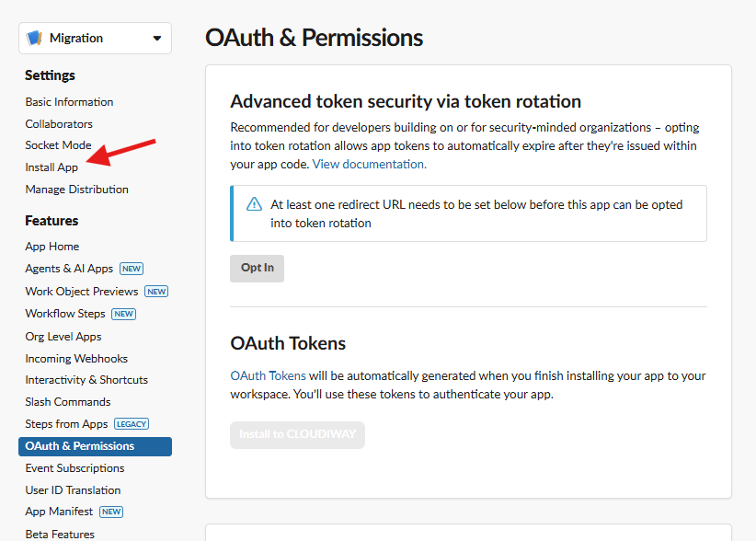Screen dimensions: 756x541
Task: Click Install to CLOUDIWAY button
Action: coord(297,435)
